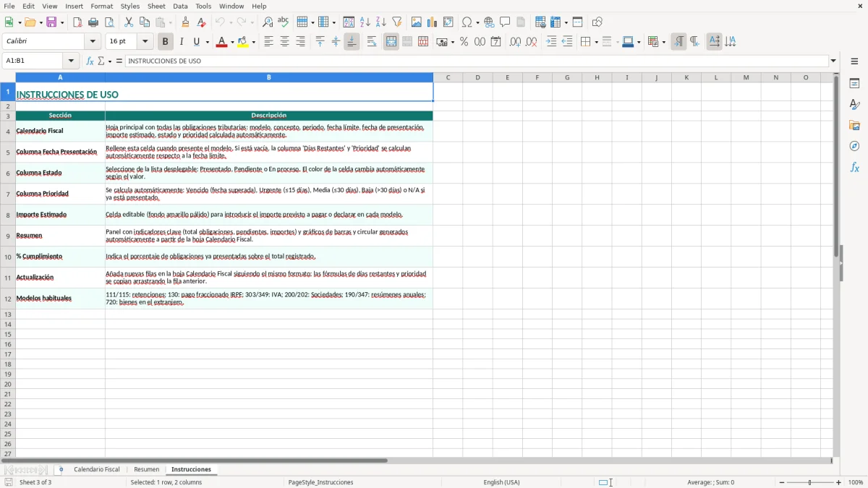
Task: Click the Select All corner box
Action: [x=8, y=77]
